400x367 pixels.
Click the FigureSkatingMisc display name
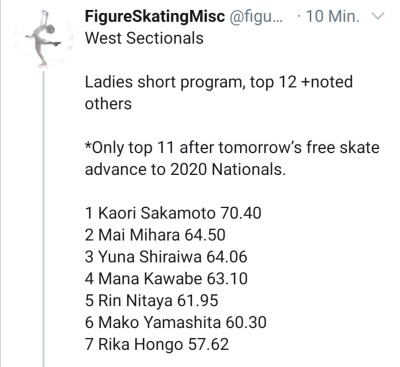(155, 16)
